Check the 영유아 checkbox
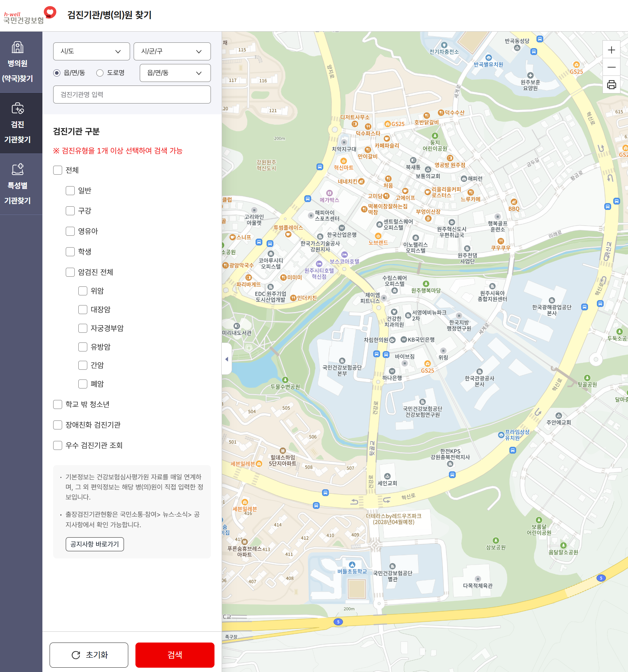 (x=70, y=231)
